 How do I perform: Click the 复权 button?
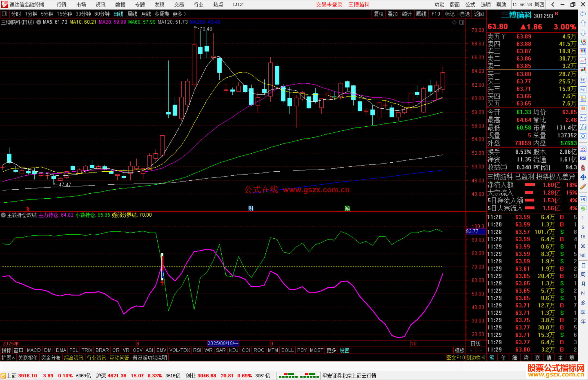(378, 14)
